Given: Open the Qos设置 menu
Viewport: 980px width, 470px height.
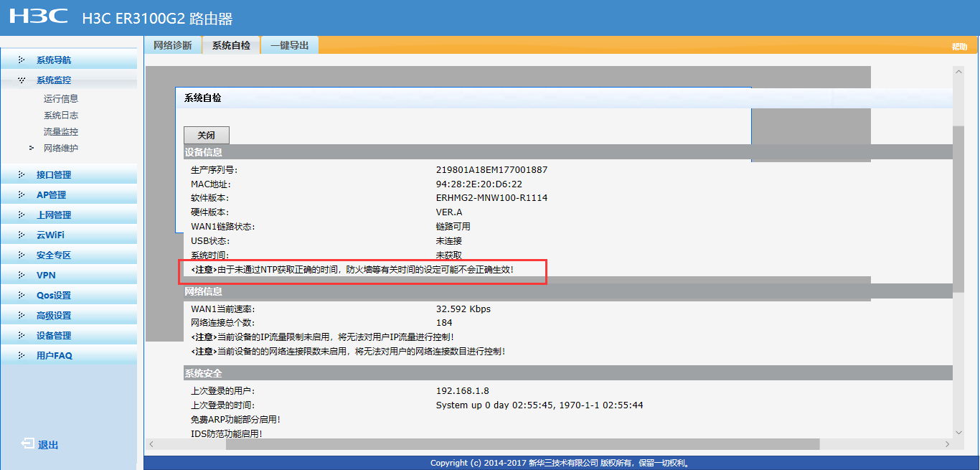Looking at the screenshot, I should point(54,296).
